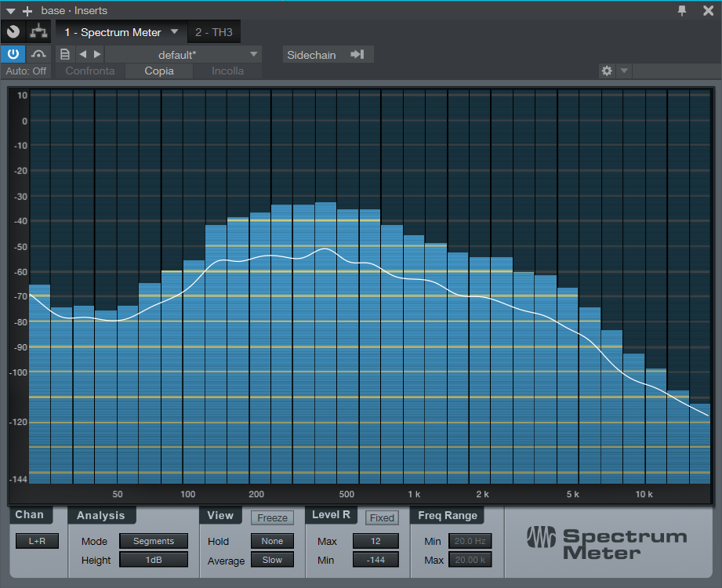Open the Mode Segments dropdown
This screenshot has width=722, height=588.
tap(153, 541)
